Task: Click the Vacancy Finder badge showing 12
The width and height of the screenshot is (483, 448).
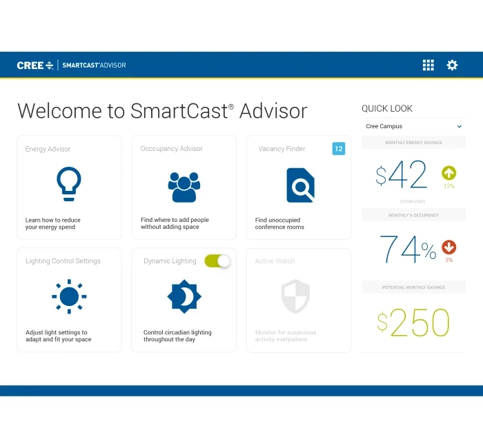Action: point(339,149)
